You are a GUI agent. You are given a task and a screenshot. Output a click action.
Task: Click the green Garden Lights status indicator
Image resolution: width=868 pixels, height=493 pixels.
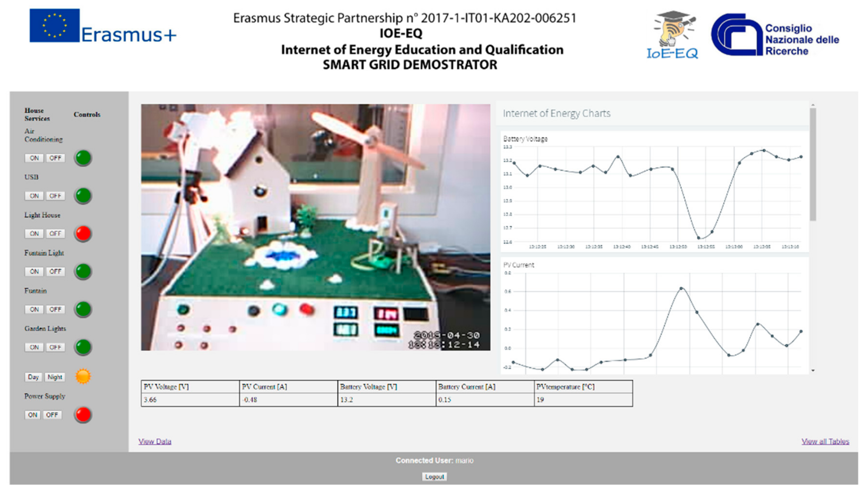[x=83, y=347]
